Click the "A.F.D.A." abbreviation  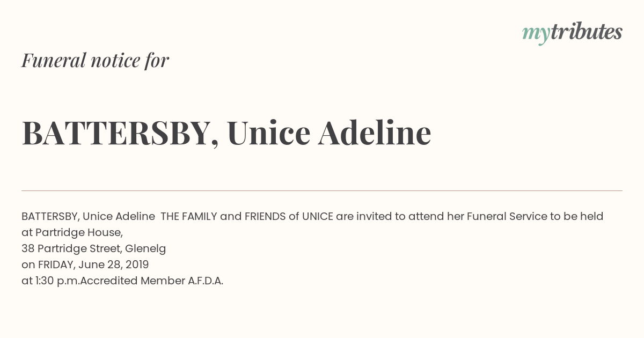coord(206,281)
